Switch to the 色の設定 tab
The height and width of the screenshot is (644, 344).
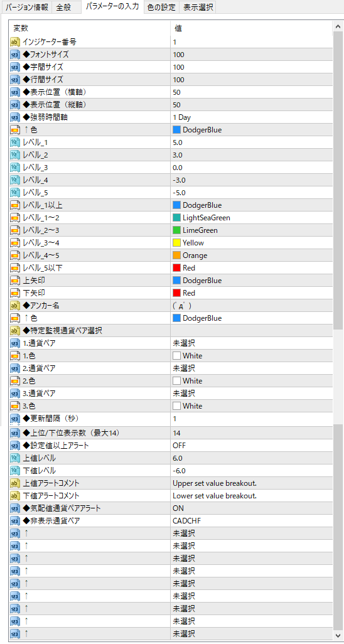point(161,8)
